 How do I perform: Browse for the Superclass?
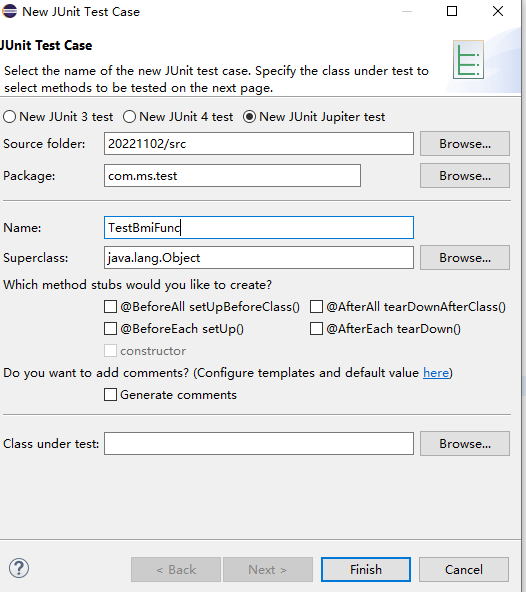[x=465, y=257]
